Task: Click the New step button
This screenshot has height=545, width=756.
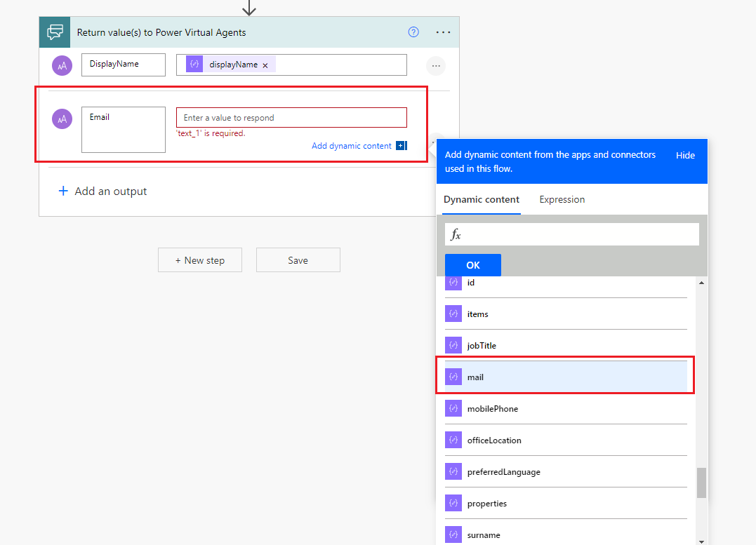Action: click(200, 260)
